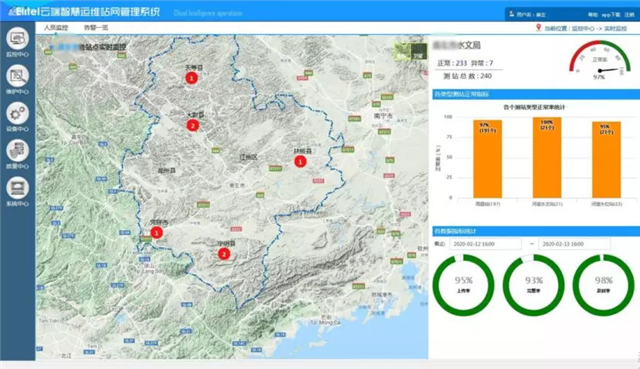Open the 设备中心 gears icon

tap(17, 113)
